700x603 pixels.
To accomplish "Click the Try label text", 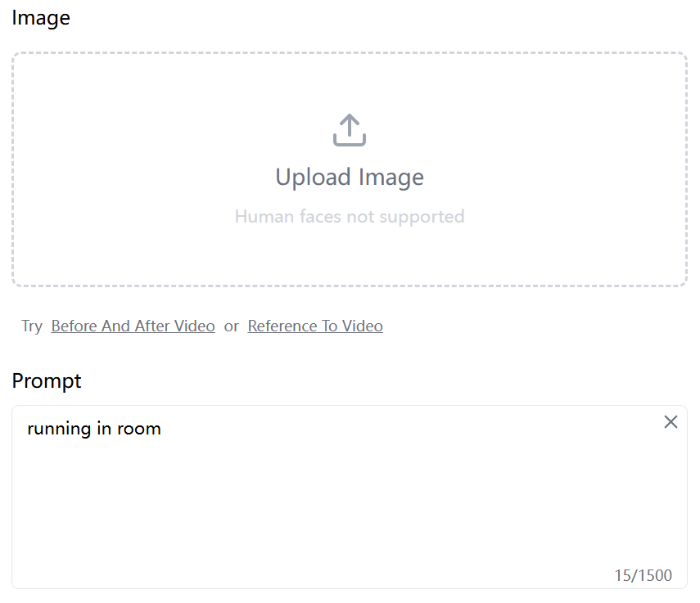I will (x=32, y=326).
